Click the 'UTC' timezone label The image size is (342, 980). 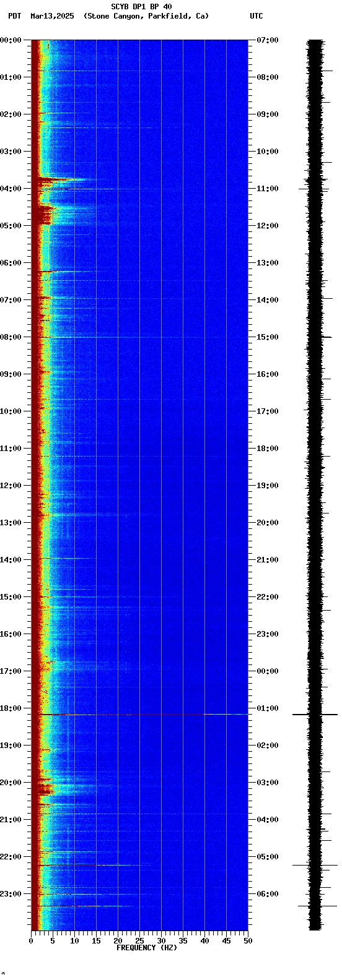256,16
